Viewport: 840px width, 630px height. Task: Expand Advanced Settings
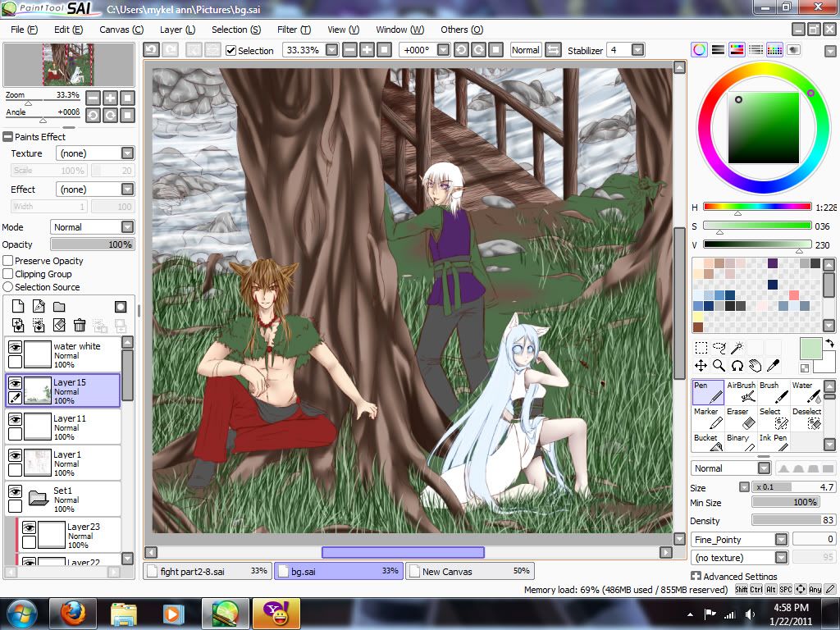(696, 577)
